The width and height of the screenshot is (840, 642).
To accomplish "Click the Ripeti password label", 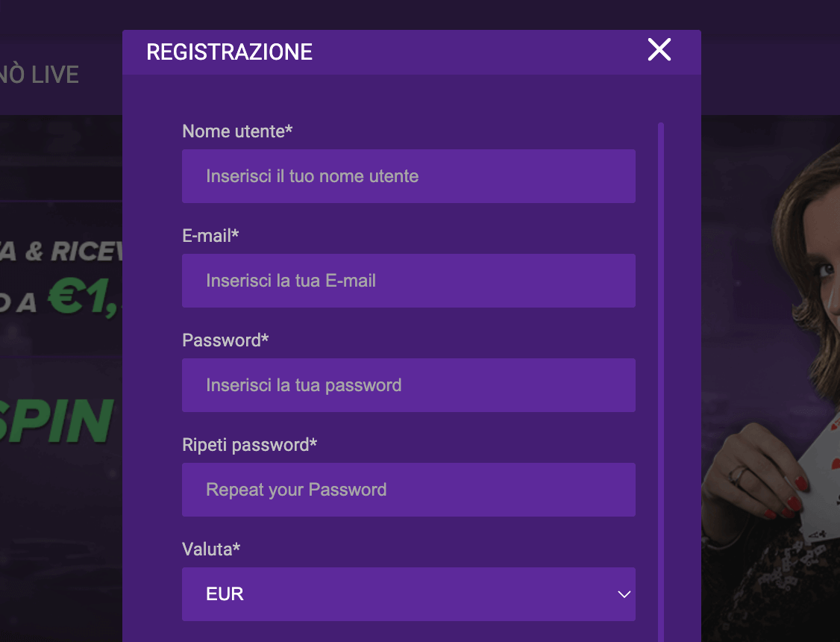I will click(249, 444).
